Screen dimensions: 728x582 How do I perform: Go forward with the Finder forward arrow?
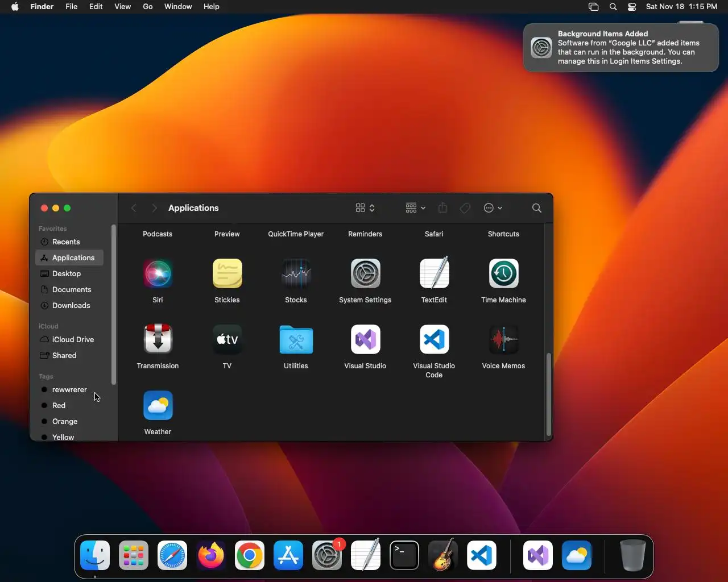[x=154, y=208]
